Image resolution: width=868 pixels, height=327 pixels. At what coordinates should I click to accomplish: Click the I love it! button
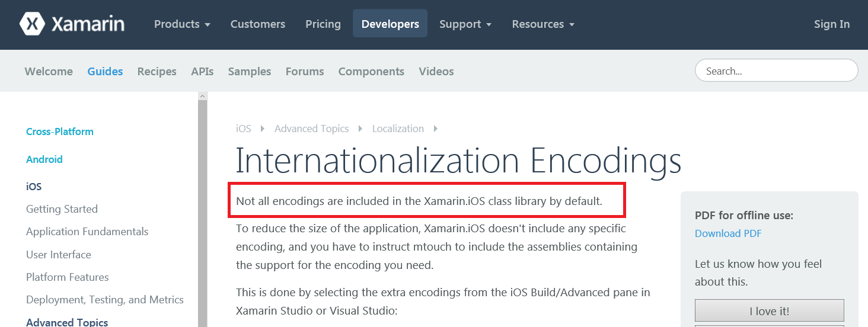[x=770, y=311]
